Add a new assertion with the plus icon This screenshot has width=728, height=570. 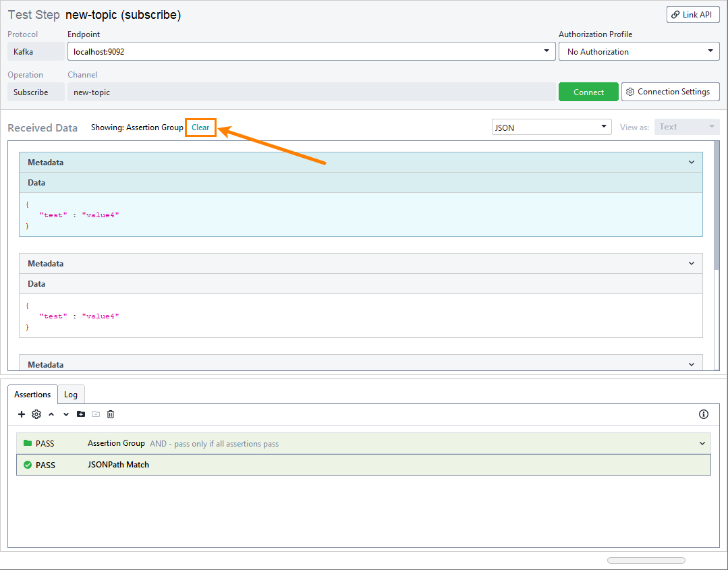tap(21, 414)
